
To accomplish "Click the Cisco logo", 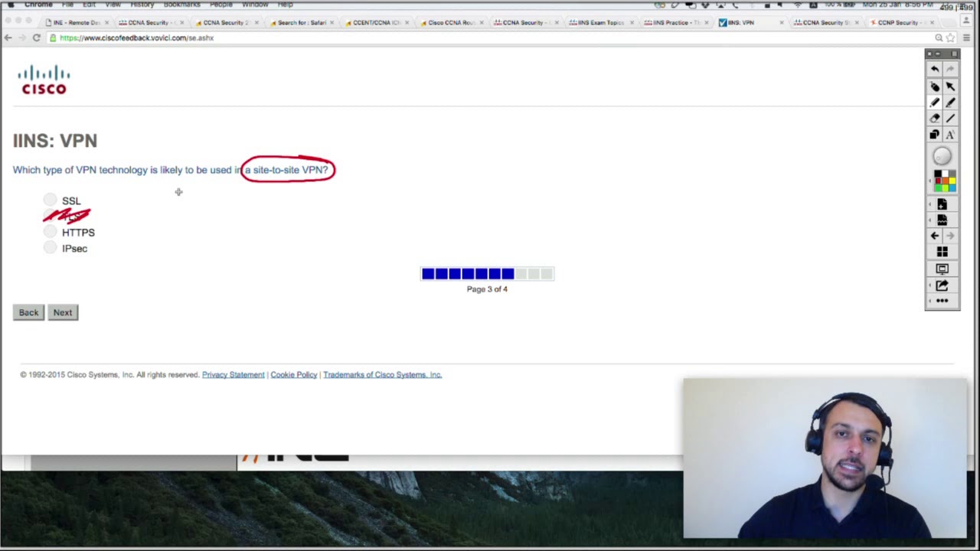I will coord(44,80).
